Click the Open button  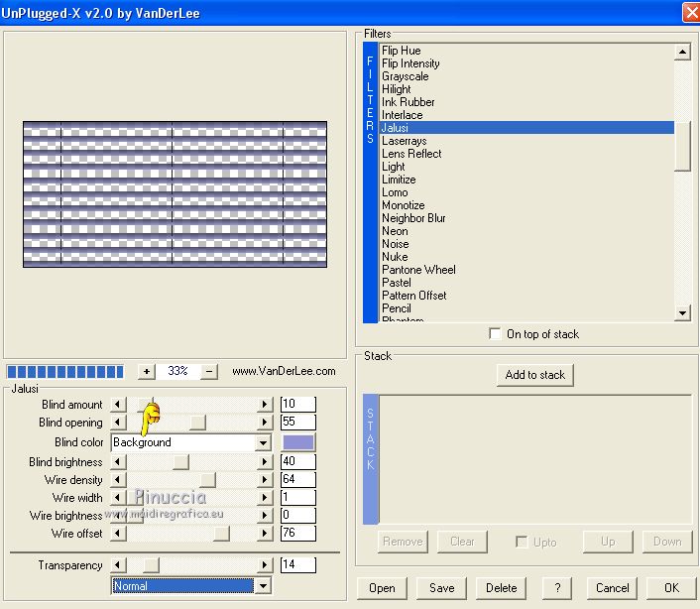tap(382, 588)
